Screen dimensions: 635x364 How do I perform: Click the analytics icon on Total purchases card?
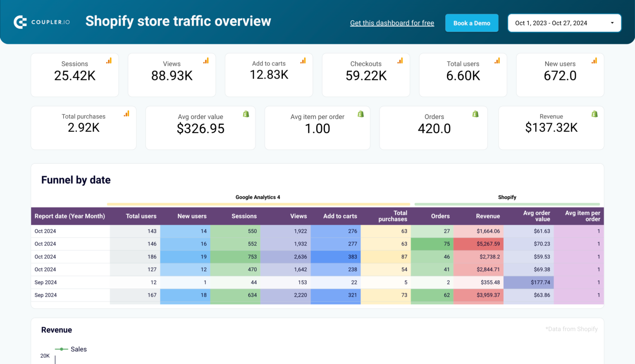[126, 113]
